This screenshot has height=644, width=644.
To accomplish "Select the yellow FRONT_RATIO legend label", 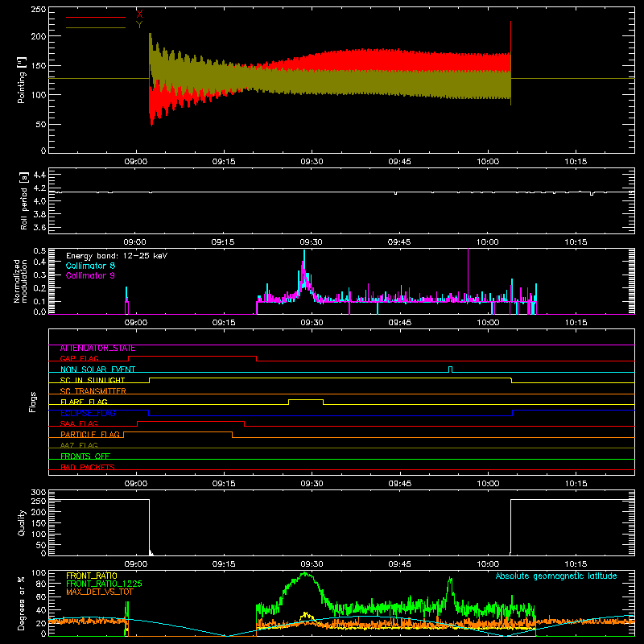I will tap(92, 576).
